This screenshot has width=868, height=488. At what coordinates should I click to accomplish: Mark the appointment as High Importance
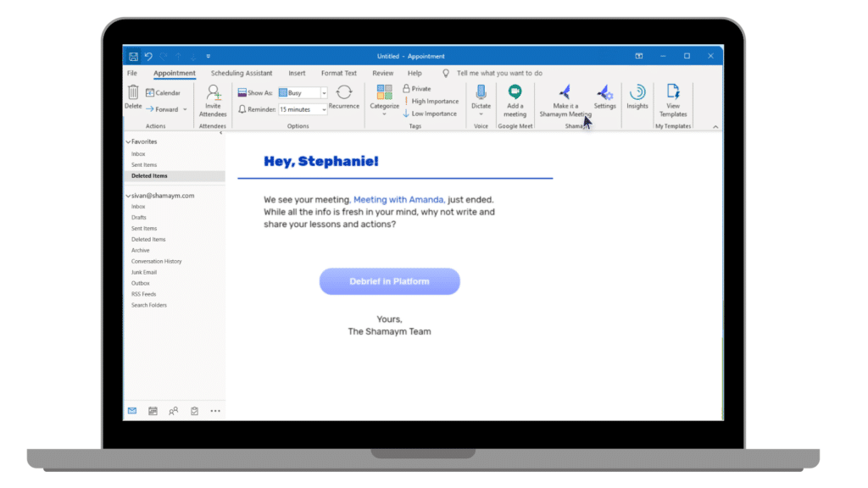point(431,102)
